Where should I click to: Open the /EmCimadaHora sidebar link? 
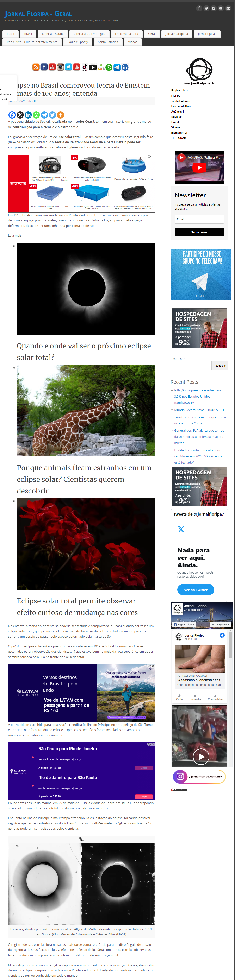[181, 106]
